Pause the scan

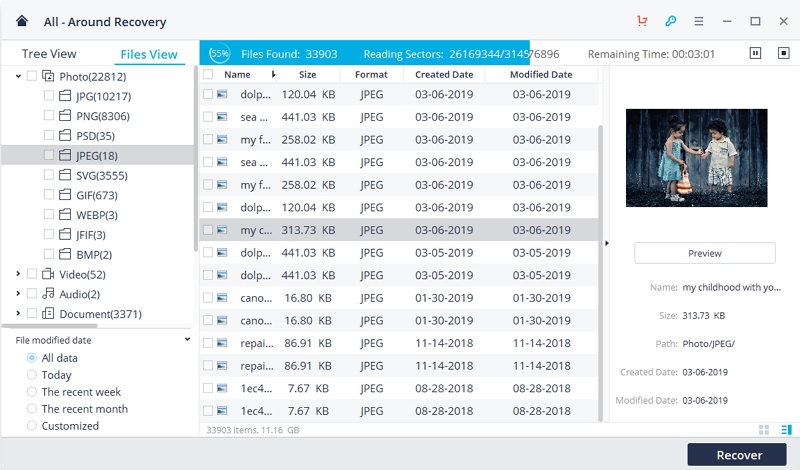pos(755,53)
